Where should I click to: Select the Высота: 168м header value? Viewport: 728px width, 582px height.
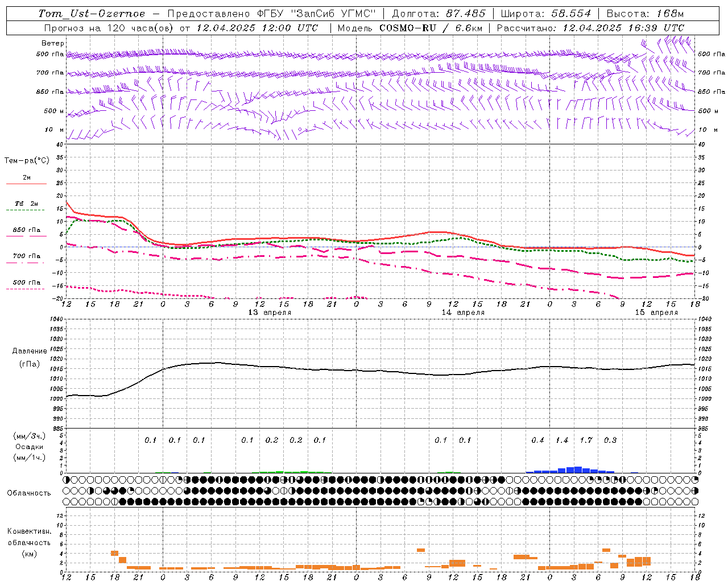click(x=645, y=14)
